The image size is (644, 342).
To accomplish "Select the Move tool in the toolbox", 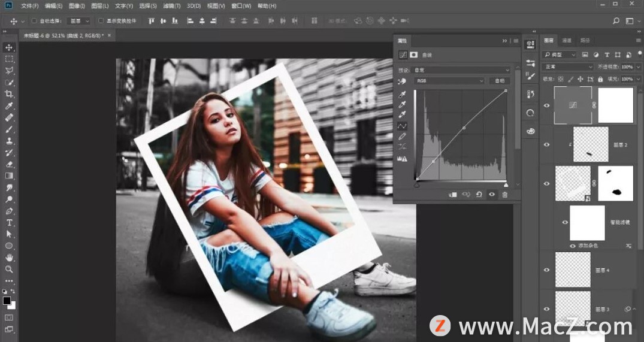I will point(9,47).
